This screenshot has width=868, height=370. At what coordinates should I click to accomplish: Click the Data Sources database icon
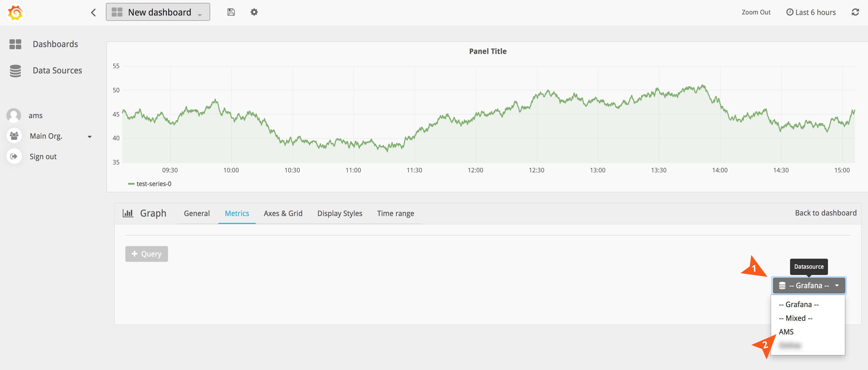pos(15,71)
